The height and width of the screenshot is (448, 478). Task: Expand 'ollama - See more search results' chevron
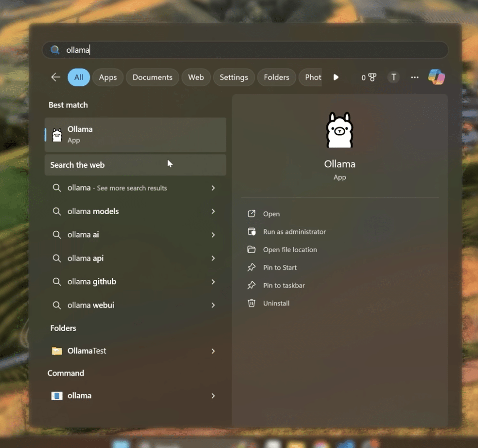[213, 188]
